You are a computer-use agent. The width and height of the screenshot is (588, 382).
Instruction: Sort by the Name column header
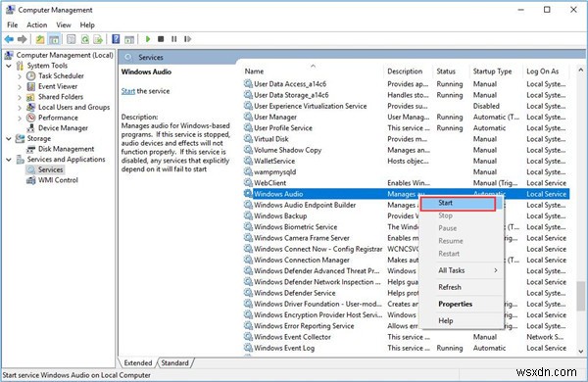point(314,72)
